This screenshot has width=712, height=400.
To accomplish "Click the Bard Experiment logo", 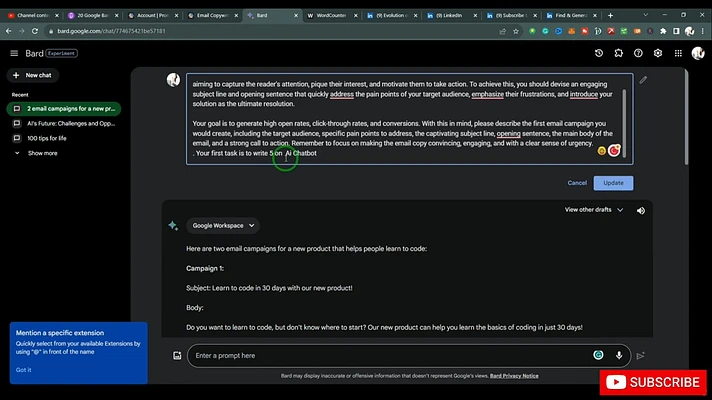I will click(51, 54).
